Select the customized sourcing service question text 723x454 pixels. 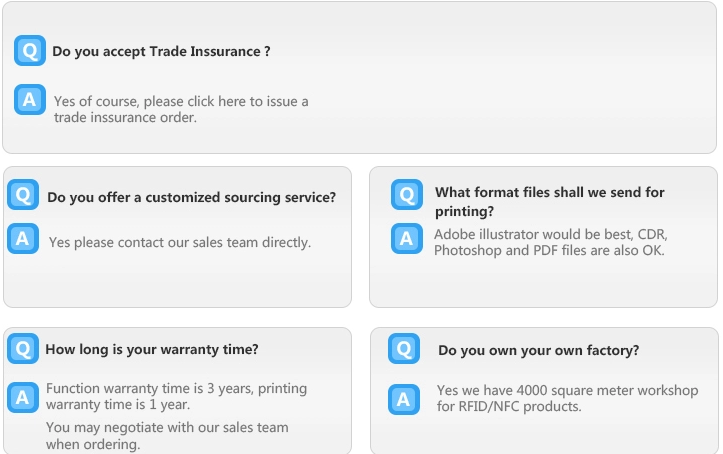point(191,197)
